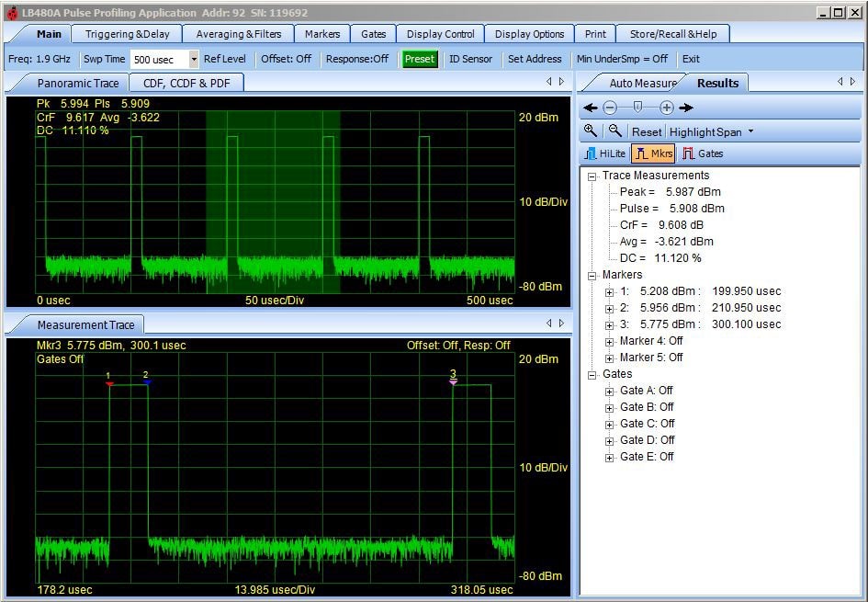Open the Swp Time dropdown
Screen dimensions: 868x602
pyautogui.click(x=194, y=59)
